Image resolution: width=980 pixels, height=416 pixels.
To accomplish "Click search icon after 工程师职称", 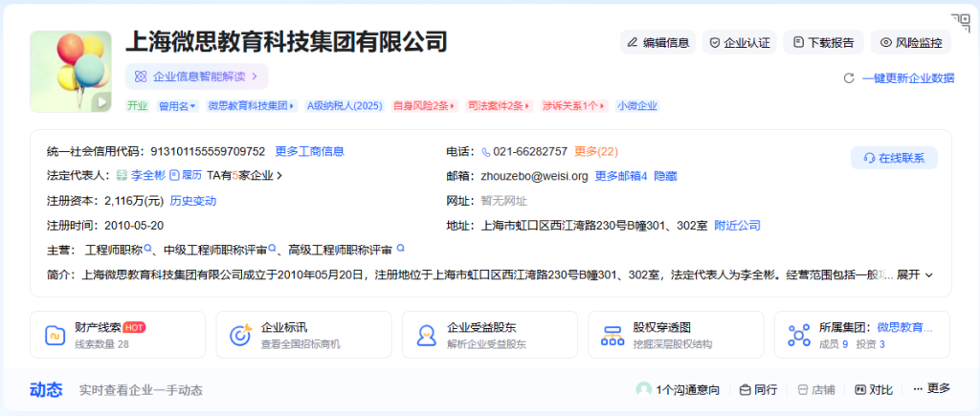I will click(148, 249).
